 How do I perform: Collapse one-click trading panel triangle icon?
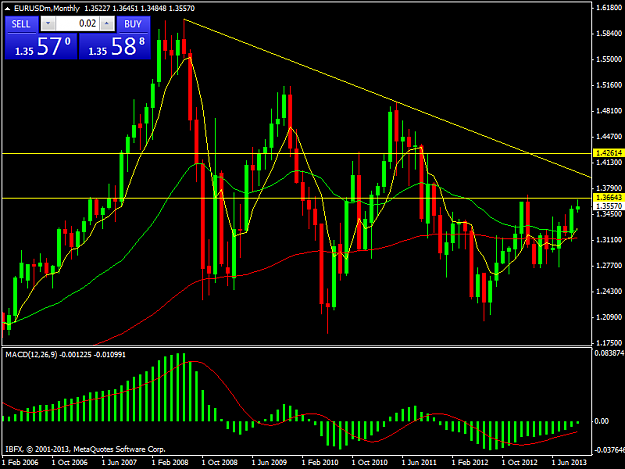pyautogui.click(x=8, y=8)
